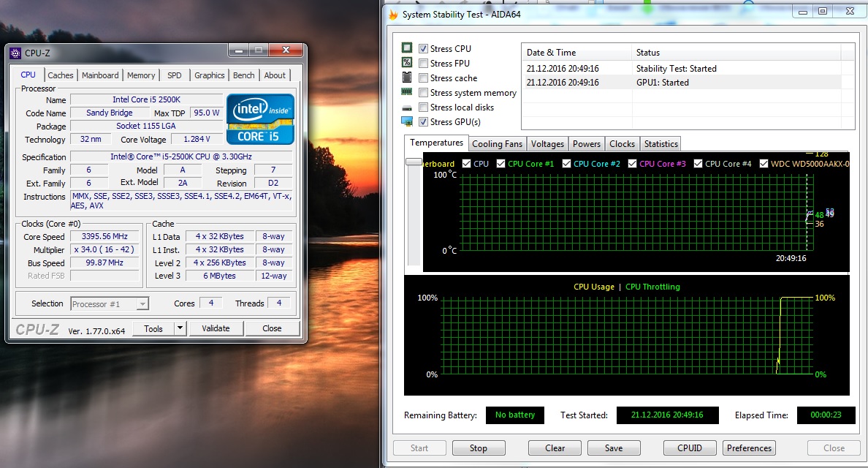Toggle CPU Core #2 graph checkbox
Image resolution: width=868 pixels, height=468 pixels.
566,163
